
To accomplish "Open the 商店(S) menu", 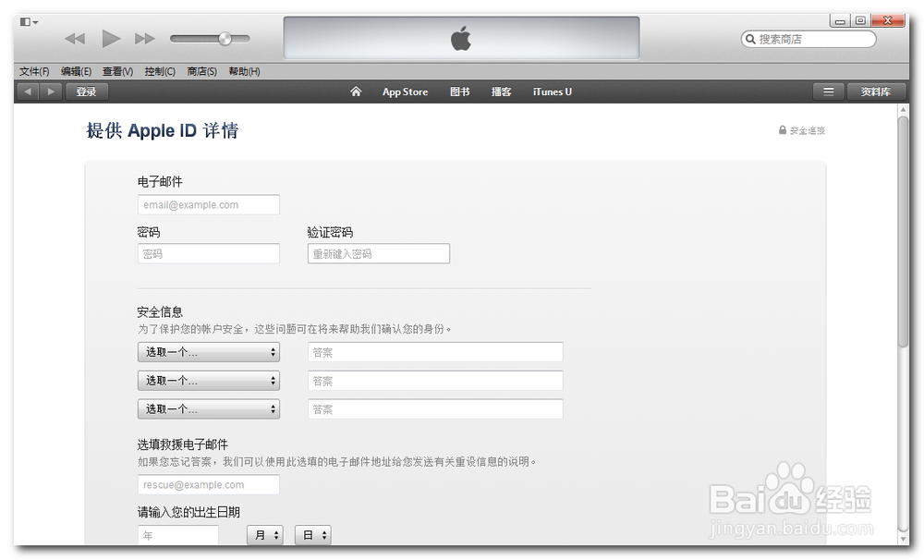I will (x=201, y=71).
